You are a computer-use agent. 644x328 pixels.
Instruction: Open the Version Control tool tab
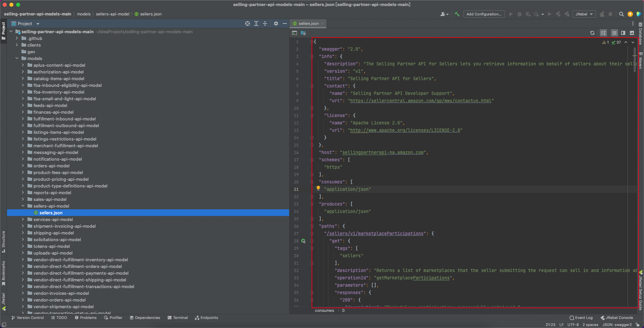[28, 318]
